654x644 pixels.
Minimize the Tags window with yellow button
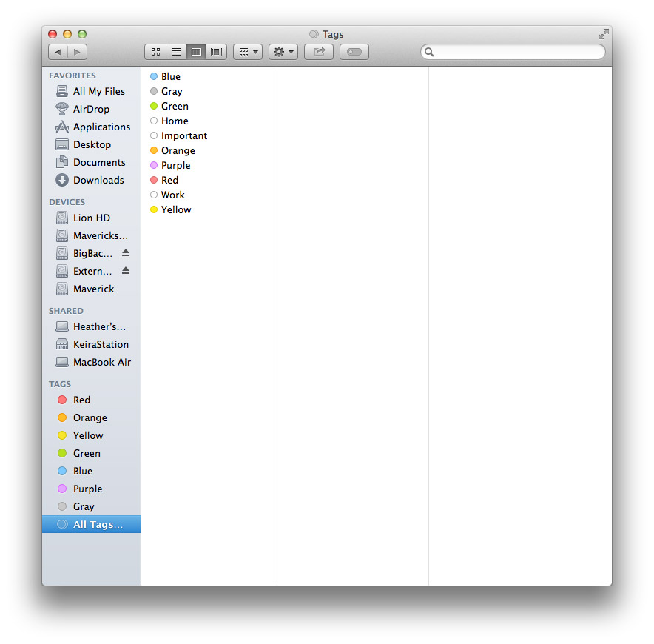click(x=67, y=34)
